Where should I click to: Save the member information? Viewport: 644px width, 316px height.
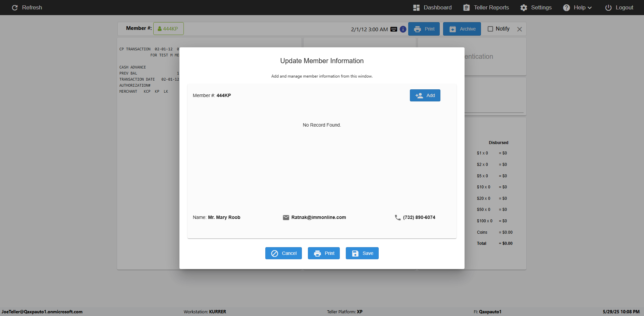tap(362, 253)
